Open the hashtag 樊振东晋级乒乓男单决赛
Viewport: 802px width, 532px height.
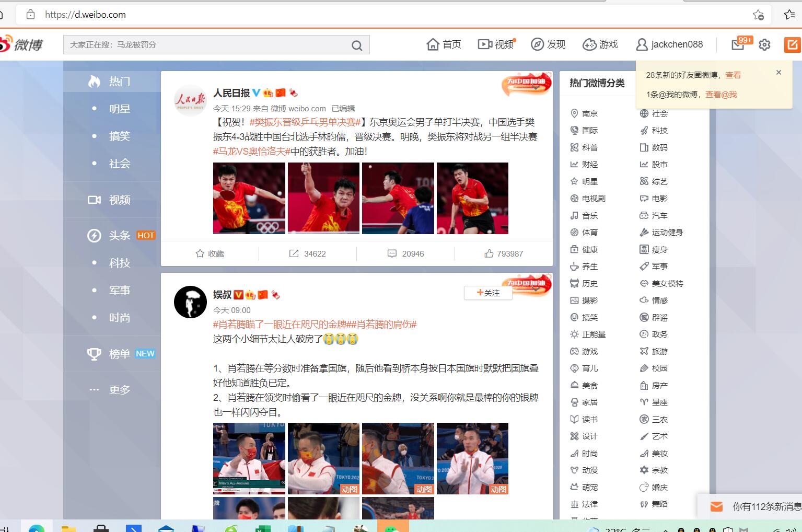(305, 122)
